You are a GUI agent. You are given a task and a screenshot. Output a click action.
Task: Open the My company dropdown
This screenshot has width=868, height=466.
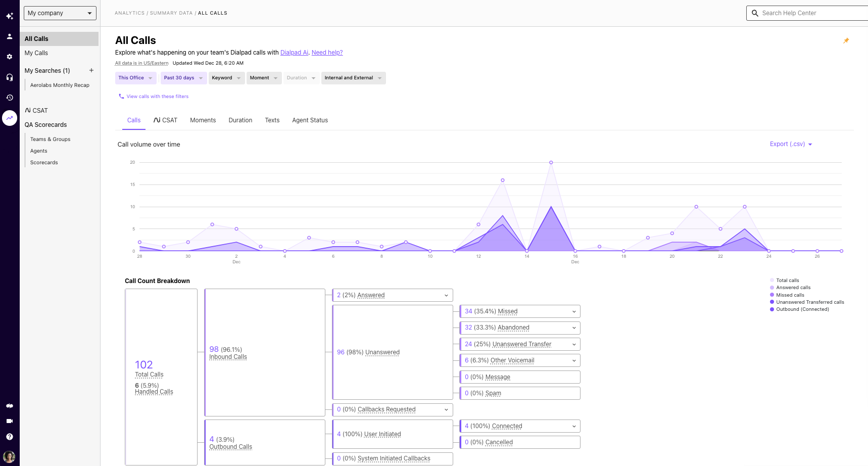(x=60, y=13)
